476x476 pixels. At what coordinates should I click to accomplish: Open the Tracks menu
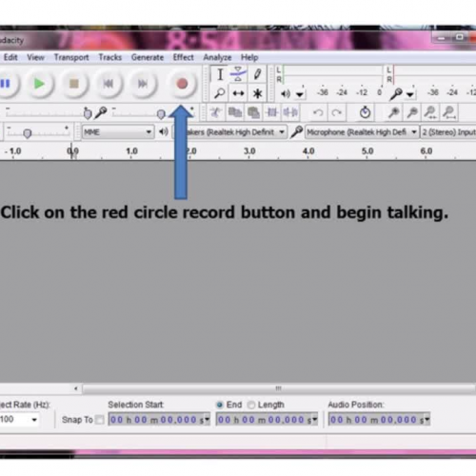coord(110,57)
